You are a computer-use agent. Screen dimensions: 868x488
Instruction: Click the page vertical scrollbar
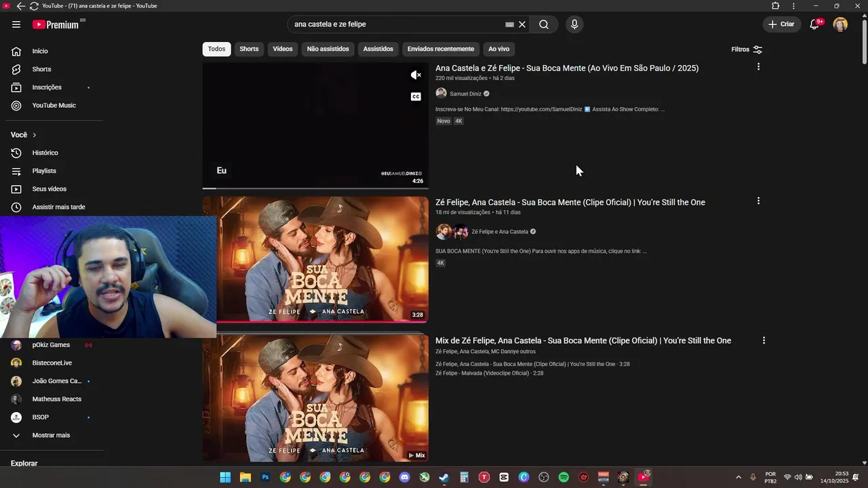pyautogui.click(x=864, y=41)
